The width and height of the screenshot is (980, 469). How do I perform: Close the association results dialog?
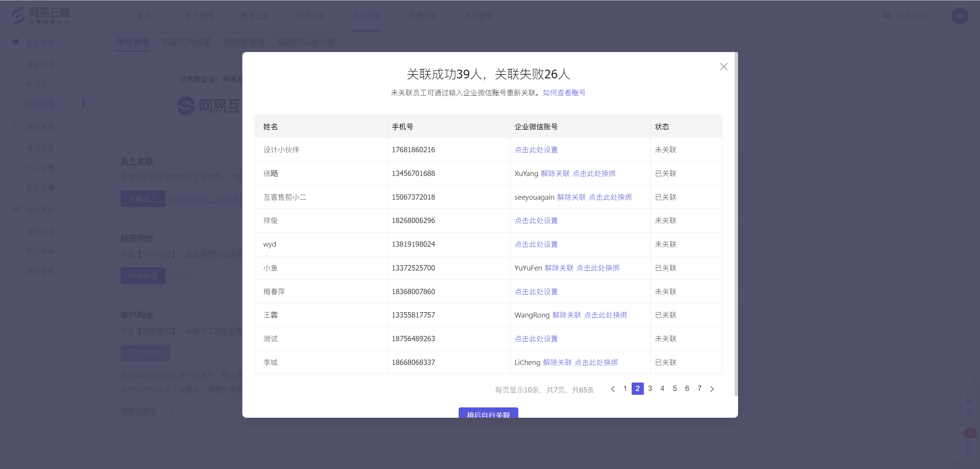tap(723, 67)
